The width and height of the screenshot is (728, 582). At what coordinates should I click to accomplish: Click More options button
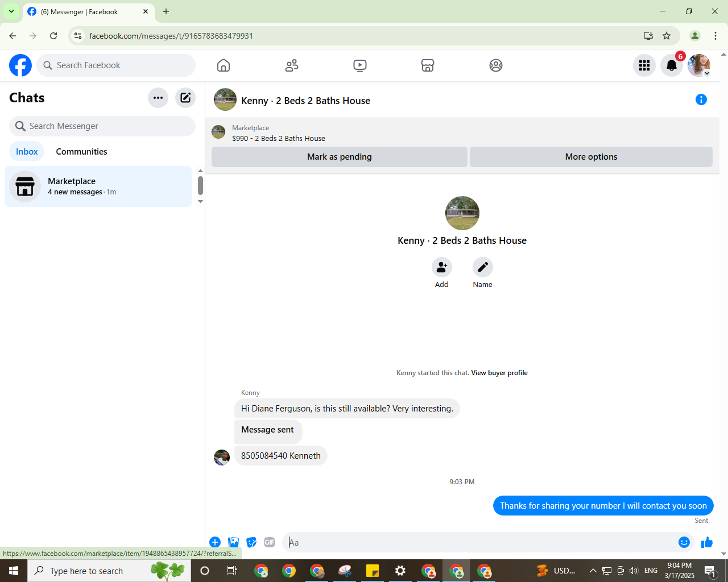pos(591,157)
